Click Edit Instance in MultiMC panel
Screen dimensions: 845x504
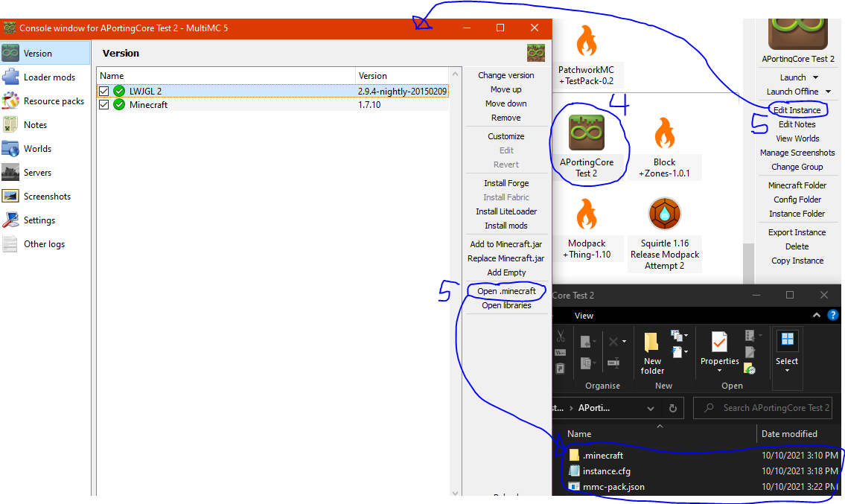[x=797, y=110]
